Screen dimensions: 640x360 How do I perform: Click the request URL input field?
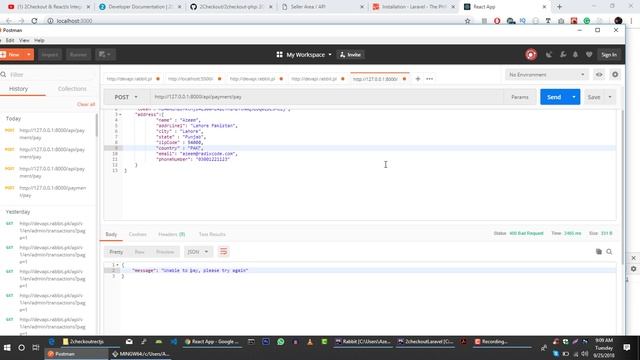(x=326, y=97)
